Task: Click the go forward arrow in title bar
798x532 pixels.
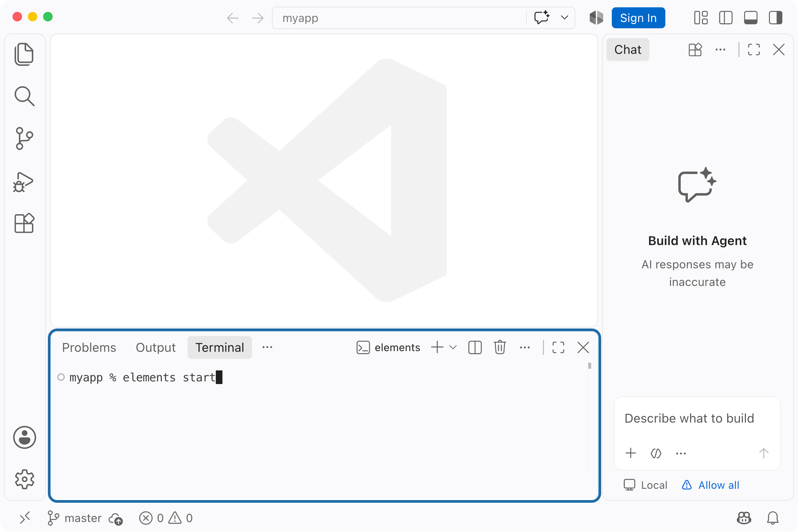Action: pos(258,18)
